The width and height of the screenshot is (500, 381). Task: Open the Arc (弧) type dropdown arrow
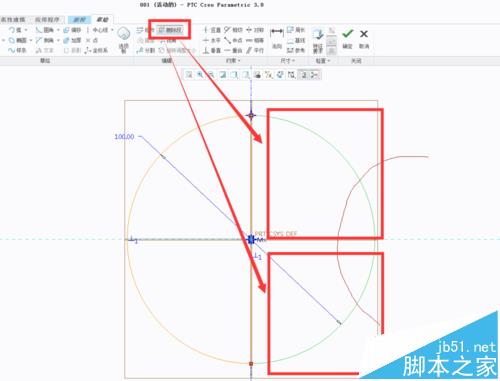26,30
